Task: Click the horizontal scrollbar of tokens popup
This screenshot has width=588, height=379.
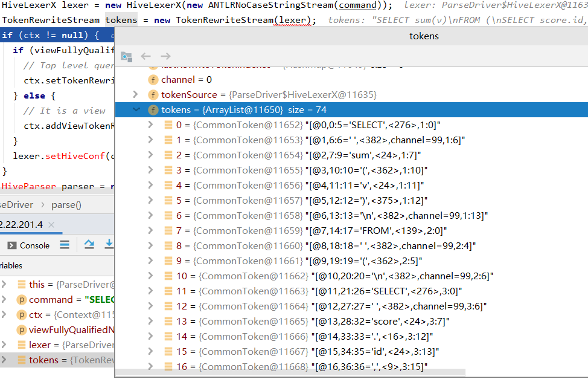Action: coord(290,372)
